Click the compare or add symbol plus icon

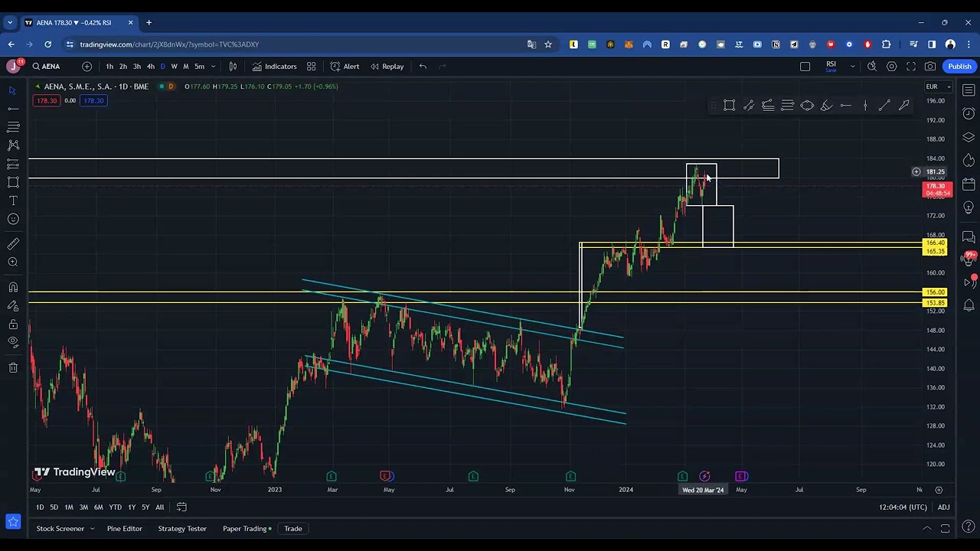pos(87,67)
